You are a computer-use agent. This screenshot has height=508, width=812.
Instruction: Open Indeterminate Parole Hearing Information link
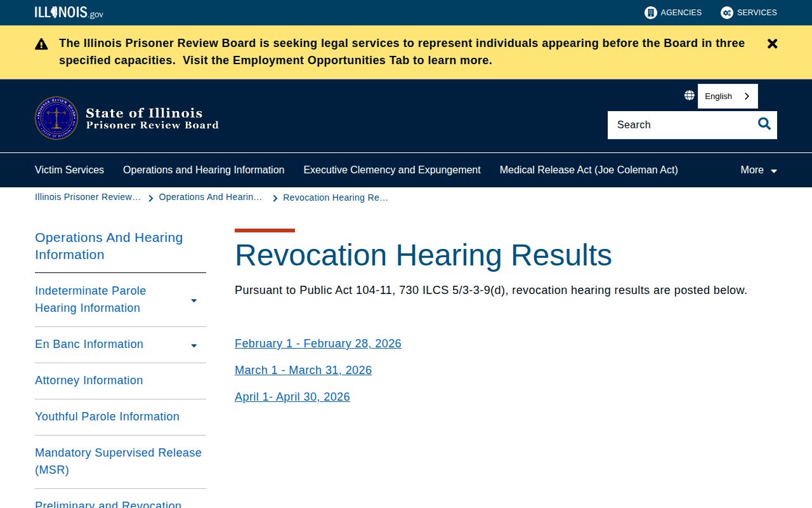[x=91, y=299]
